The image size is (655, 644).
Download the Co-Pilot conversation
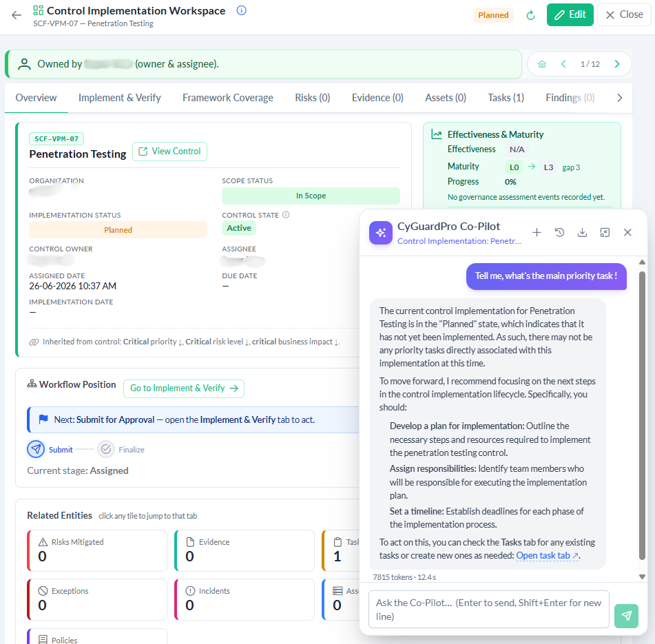point(582,233)
